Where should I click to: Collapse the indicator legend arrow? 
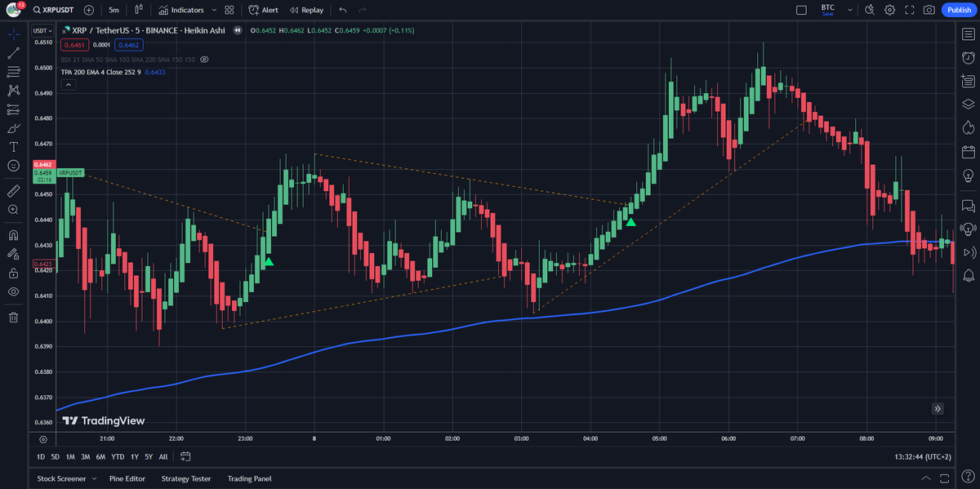(x=68, y=84)
